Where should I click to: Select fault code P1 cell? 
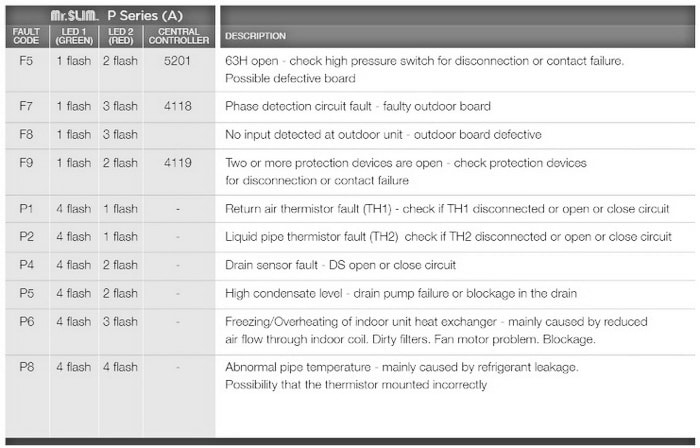pyautogui.click(x=26, y=209)
